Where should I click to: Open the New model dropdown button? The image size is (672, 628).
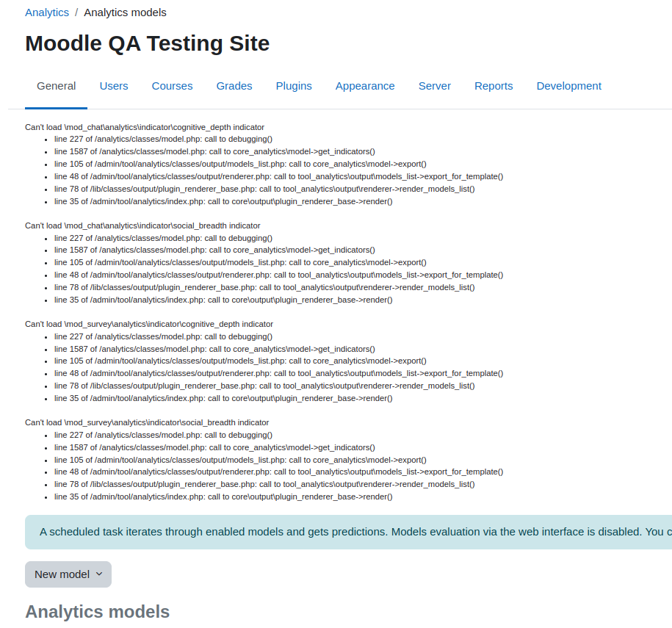(x=68, y=574)
